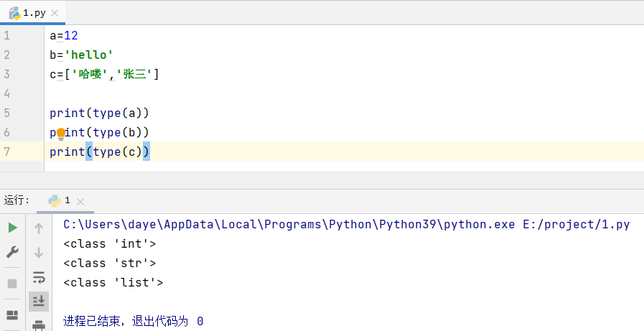Viewport: 644px width, 331px height.
Task: Click the 运行: panel label
Action: click(17, 200)
